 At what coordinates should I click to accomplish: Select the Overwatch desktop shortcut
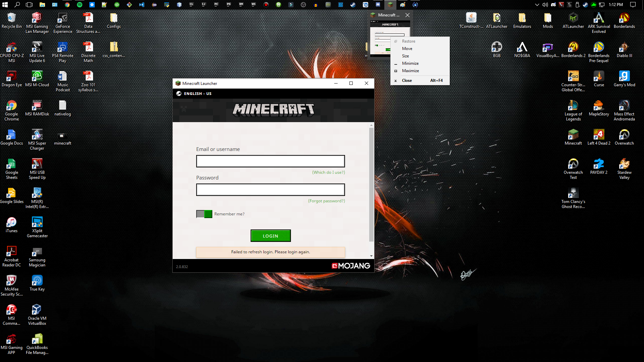tap(625, 137)
